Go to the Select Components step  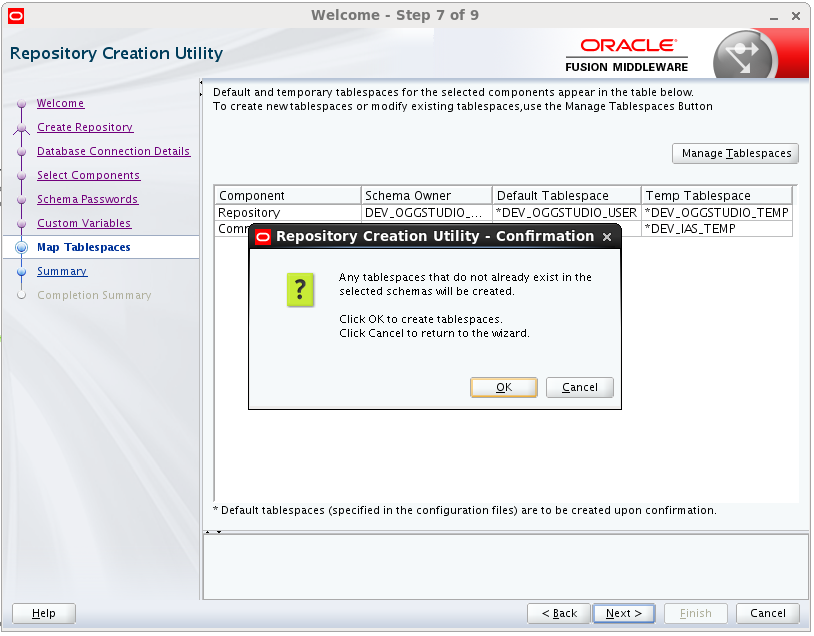[88, 175]
